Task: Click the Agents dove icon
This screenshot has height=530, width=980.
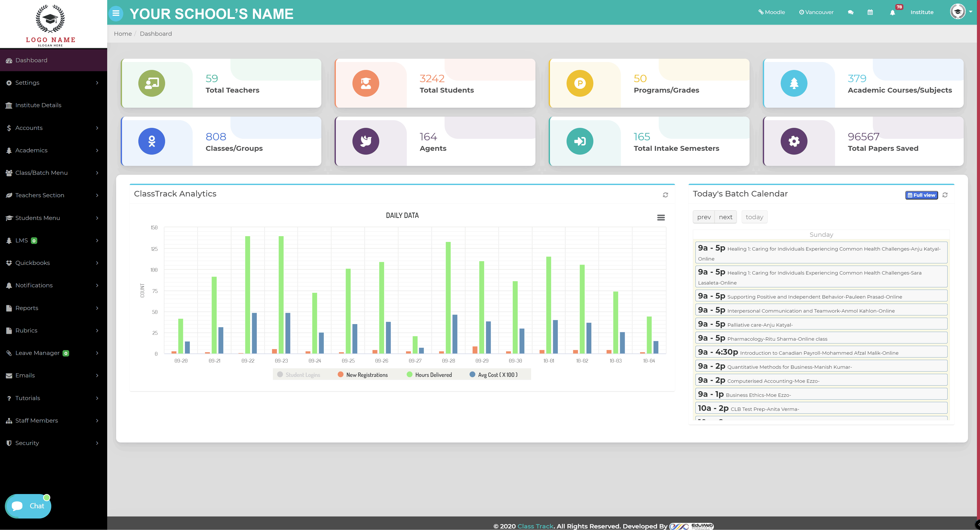Action: tap(366, 141)
